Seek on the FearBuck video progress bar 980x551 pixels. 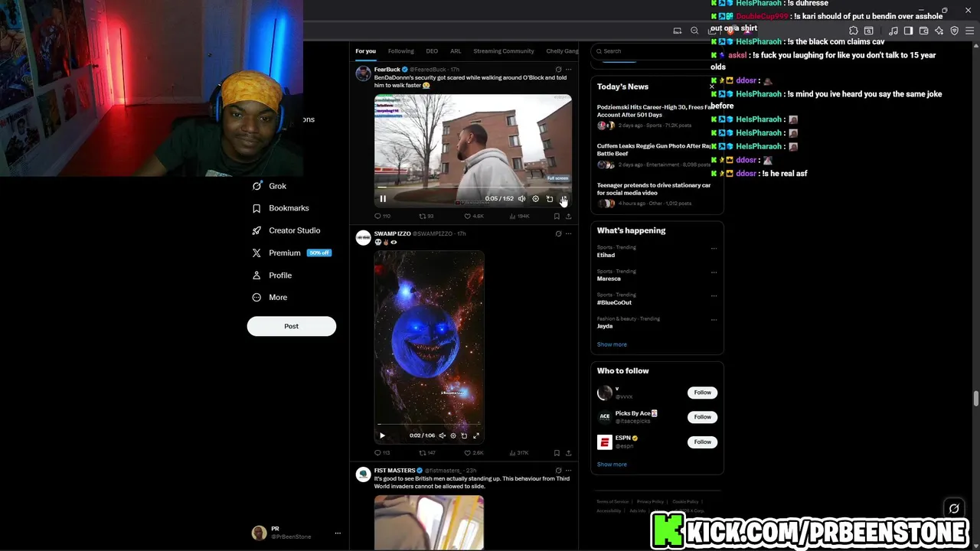472,187
